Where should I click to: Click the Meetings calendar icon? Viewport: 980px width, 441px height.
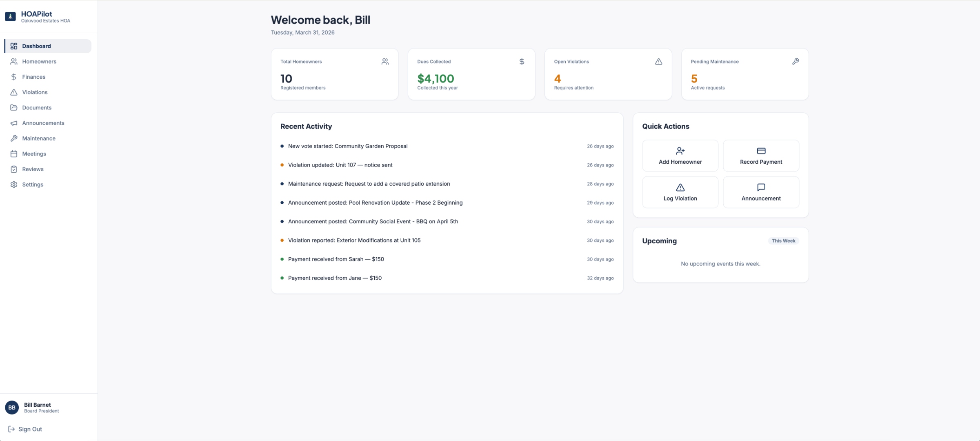(x=13, y=154)
